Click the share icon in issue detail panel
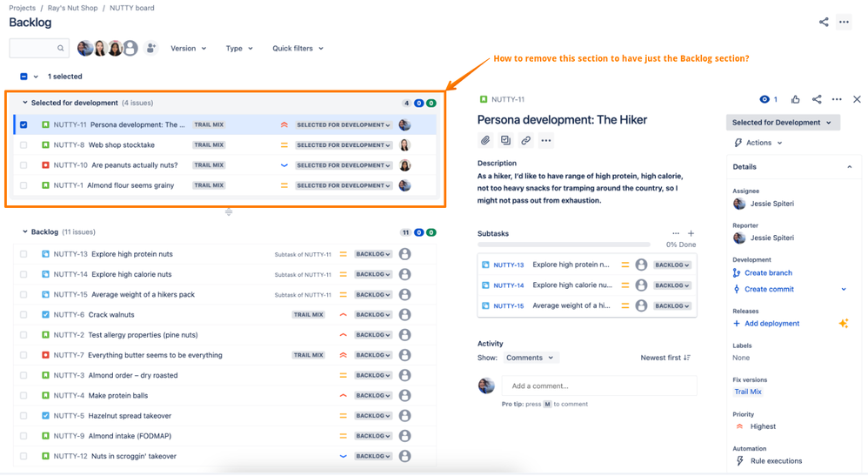868x476 pixels. (817, 99)
